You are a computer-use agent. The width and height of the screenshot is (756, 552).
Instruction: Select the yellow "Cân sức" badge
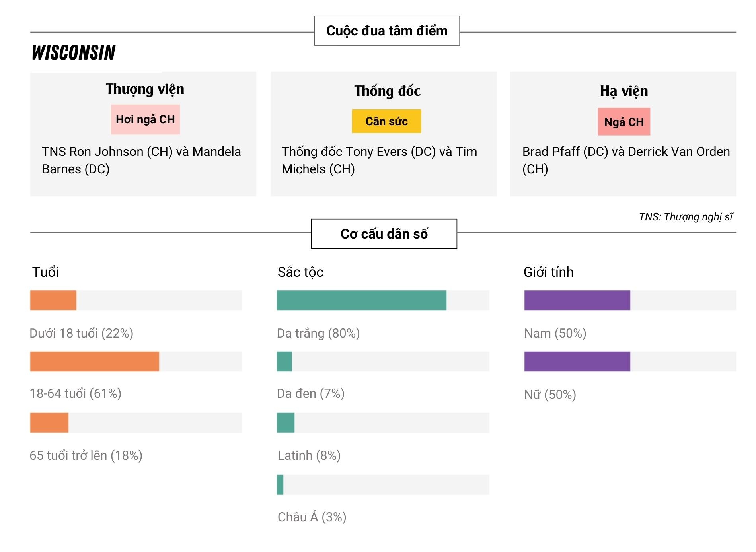click(386, 121)
